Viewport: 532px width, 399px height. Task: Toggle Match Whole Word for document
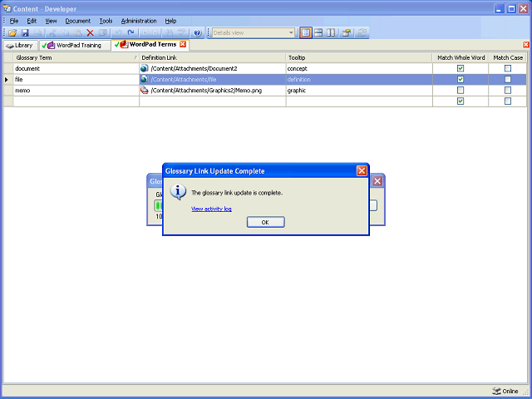click(x=460, y=68)
